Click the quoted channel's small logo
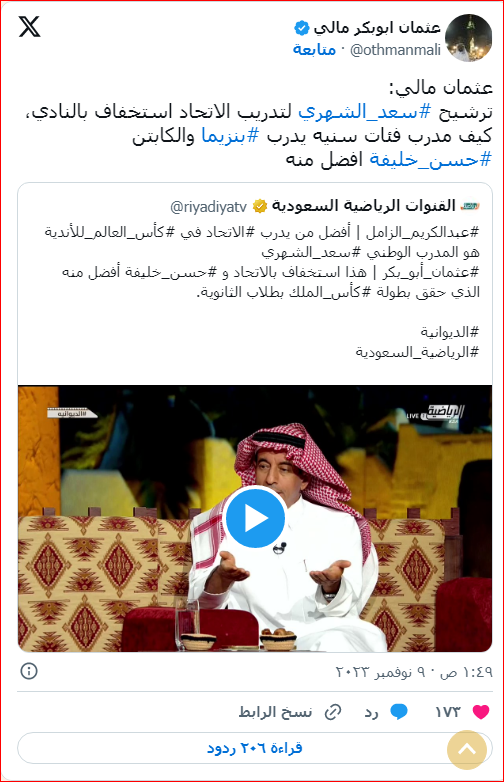Screen dimensions: 504x782 (x=470, y=205)
